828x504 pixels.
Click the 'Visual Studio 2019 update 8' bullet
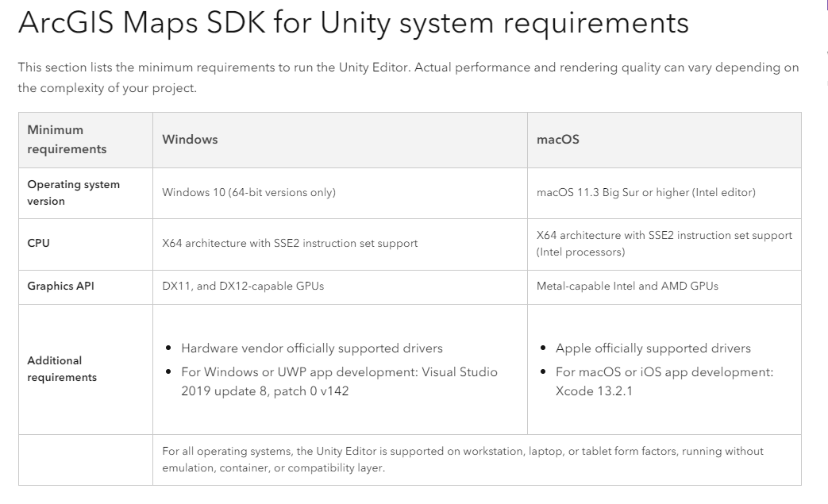(x=339, y=382)
